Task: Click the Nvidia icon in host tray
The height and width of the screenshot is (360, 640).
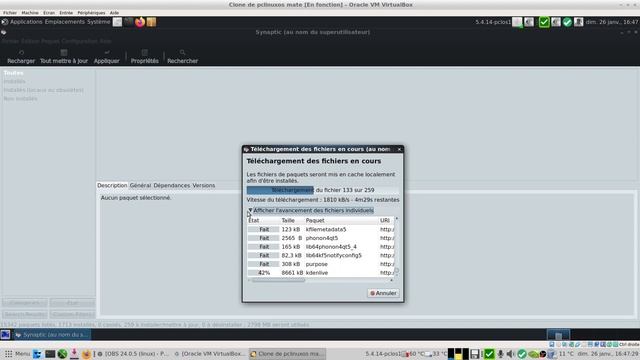Action: click(x=533, y=354)
